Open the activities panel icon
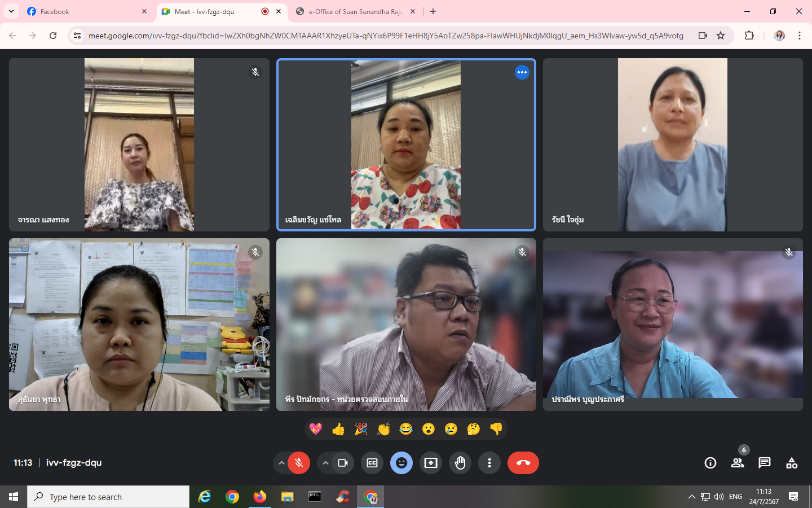The height and width of the screenshot is (508, 812). click(x=792, y=463)
